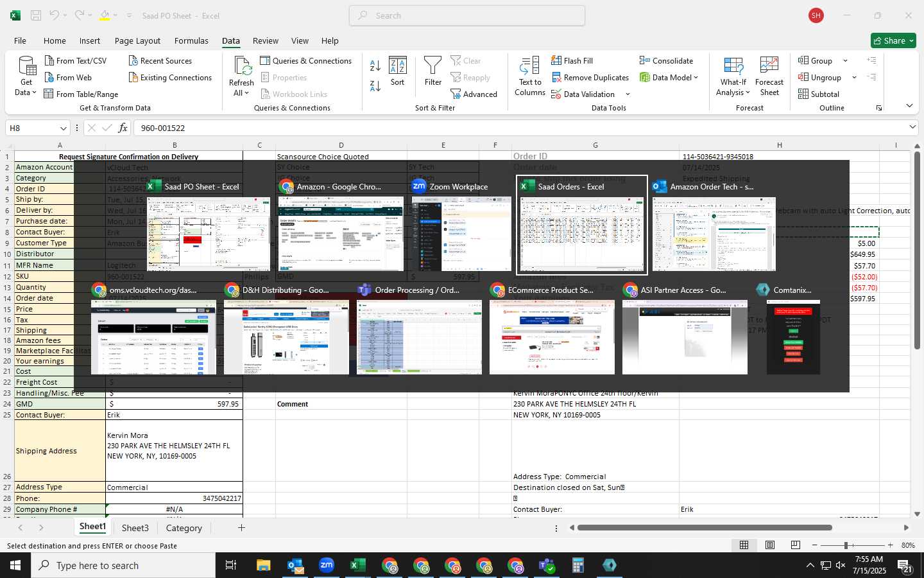
Task: Click the Get Data icon
Action: click(27, 66)
